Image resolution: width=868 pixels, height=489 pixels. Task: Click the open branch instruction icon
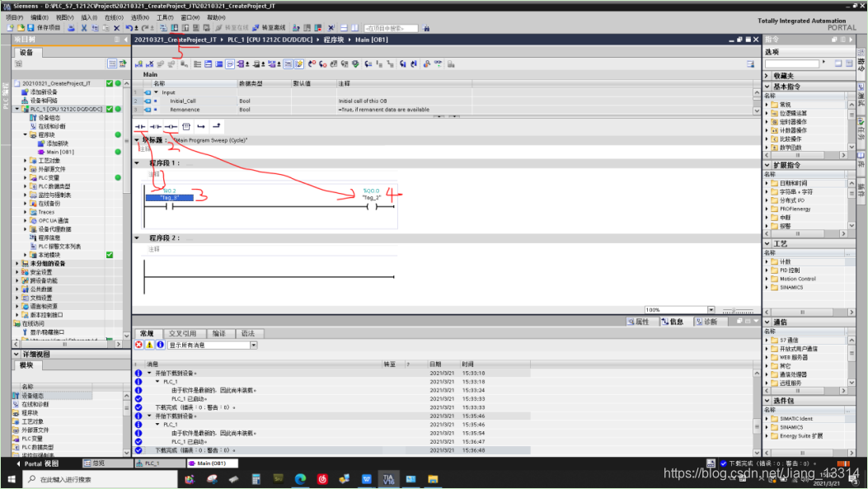pos(201,127)
